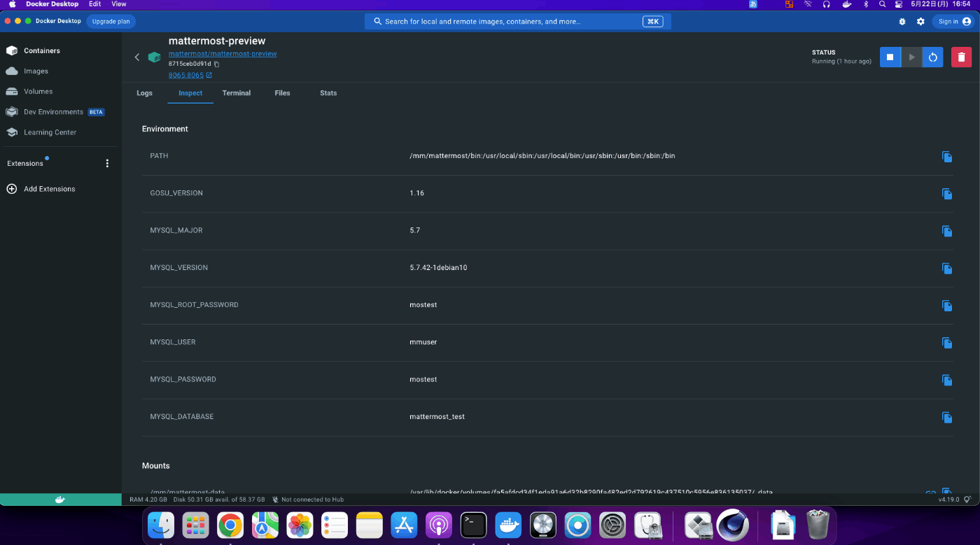Screen dimensions: 980x545
Task: Open the Files tab
Action: point(282,93)
